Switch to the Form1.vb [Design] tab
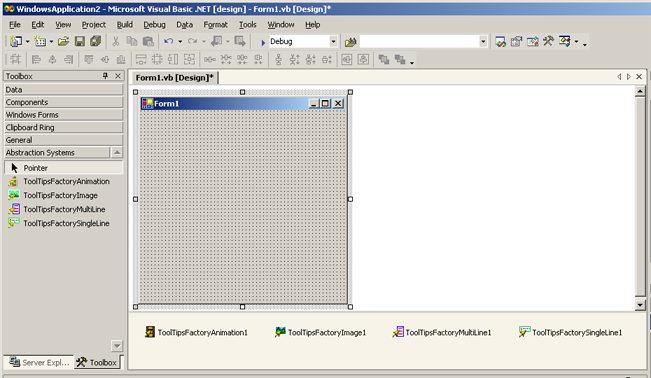This screenshot has width=651, height=378. [174, 78]
